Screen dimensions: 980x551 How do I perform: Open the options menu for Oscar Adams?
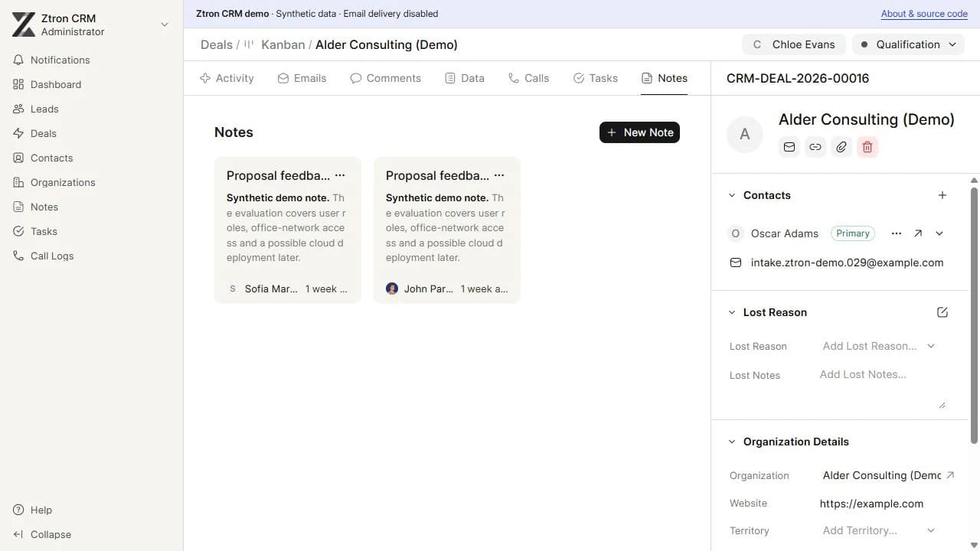pos(897,233)
